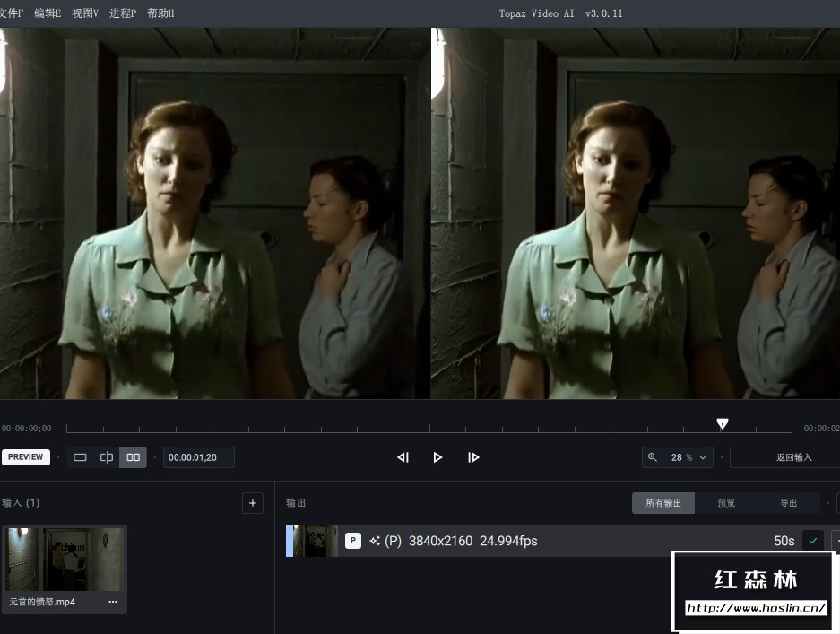Step back one frame
Screen dimensions: 840x634
coord(403,457)
